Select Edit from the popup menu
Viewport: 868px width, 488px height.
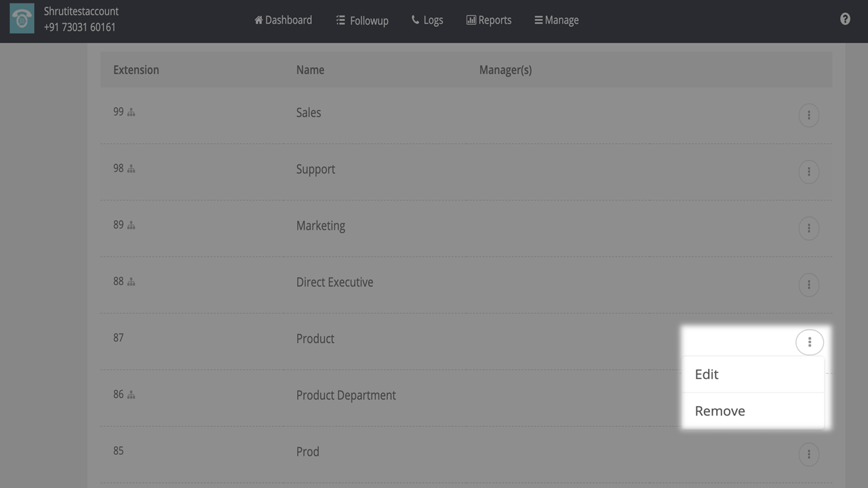(x=707, y=374)
